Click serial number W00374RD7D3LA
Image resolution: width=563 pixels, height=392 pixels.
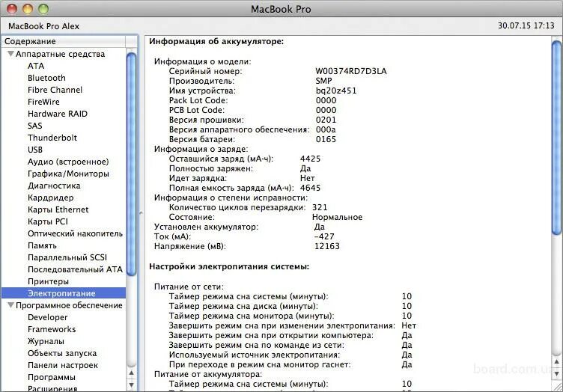pos(351,71)
